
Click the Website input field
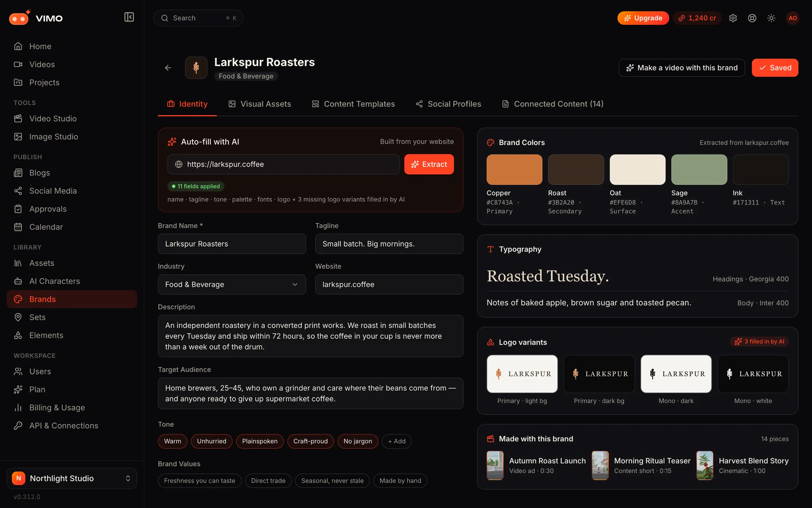(389, 284)
